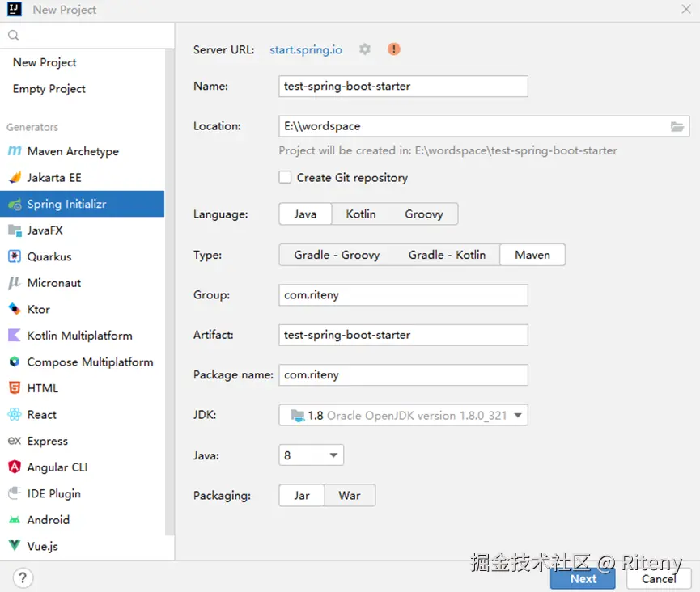Select Maven Archetype generator entry
The height and width of the screenshot is (592, 700).
pyautogui.click(x=83, y=151)
